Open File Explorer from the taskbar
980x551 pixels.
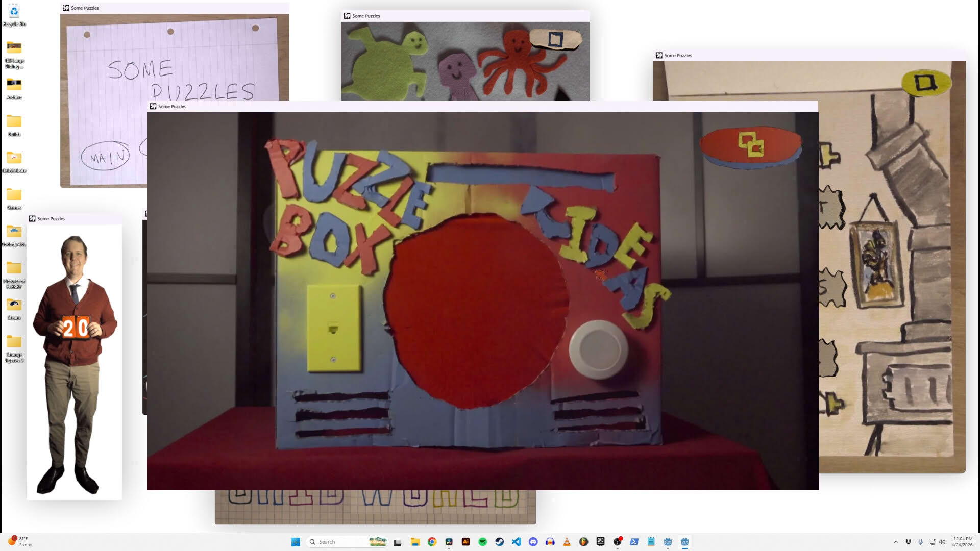coord(415,542)
